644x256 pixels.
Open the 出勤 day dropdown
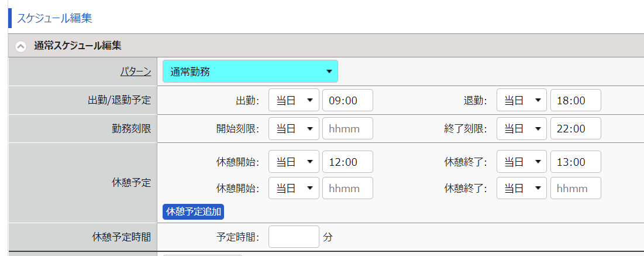point(294,100)
